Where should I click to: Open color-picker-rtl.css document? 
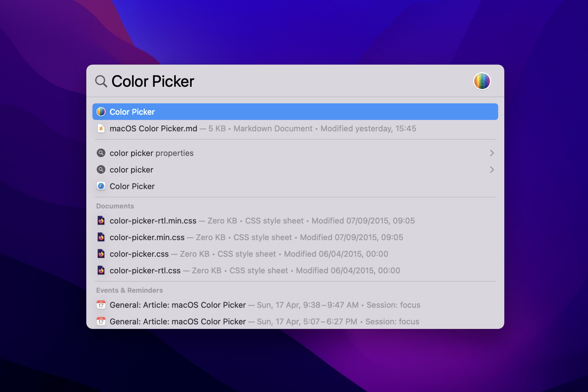[295, 271]
